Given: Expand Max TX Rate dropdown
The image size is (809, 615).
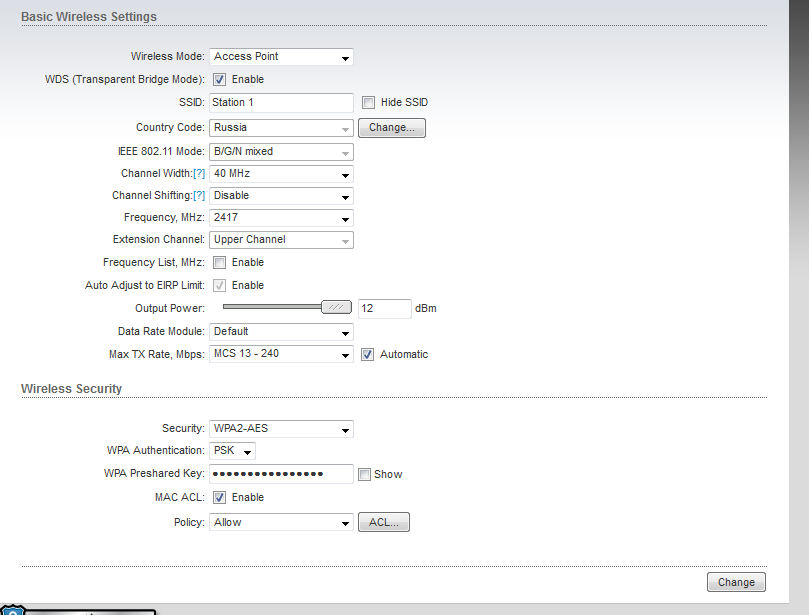Looking at the screenshot, I should coord(281,354).
